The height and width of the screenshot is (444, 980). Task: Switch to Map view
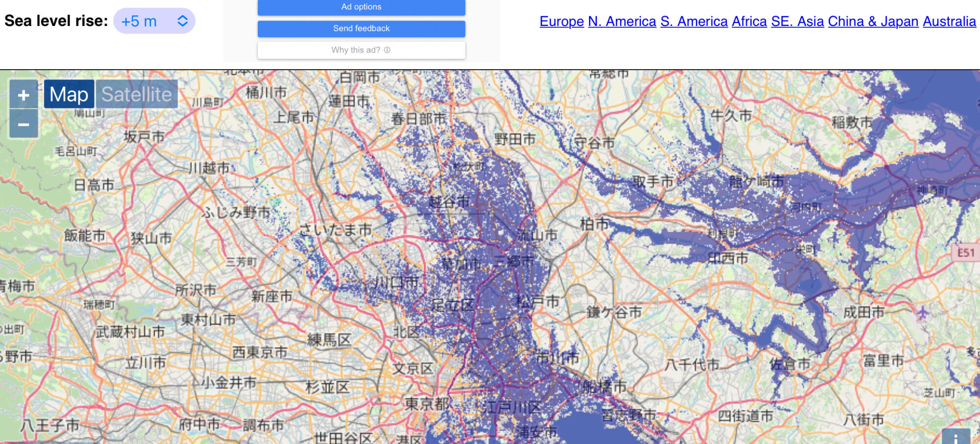coord(69,94)
